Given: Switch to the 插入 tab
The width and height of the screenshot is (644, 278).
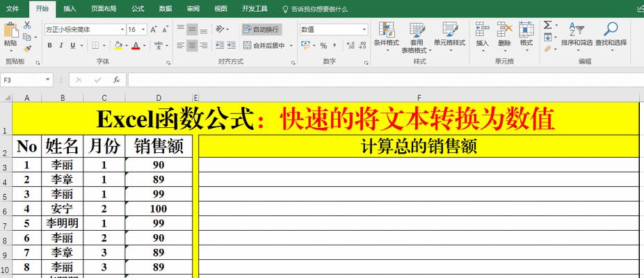Looking at the screenshot, I should (x=70, y=8).
